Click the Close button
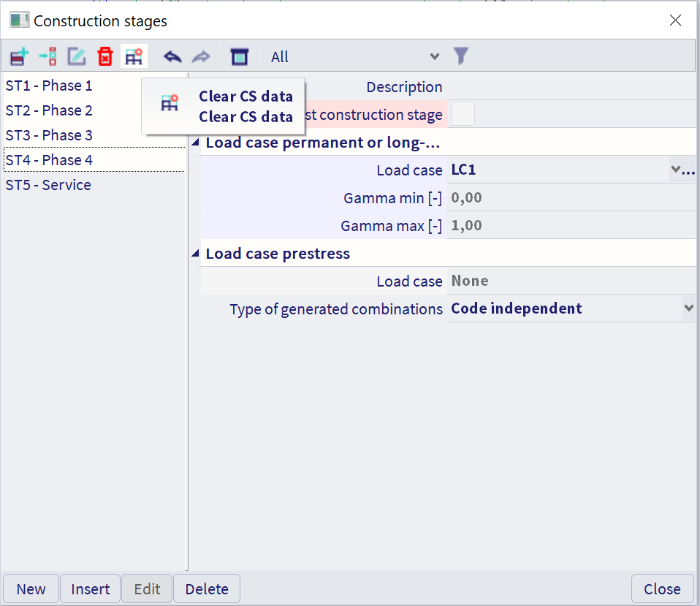The height and width of the screenshot is (606, 700). (x=662, y=589)
